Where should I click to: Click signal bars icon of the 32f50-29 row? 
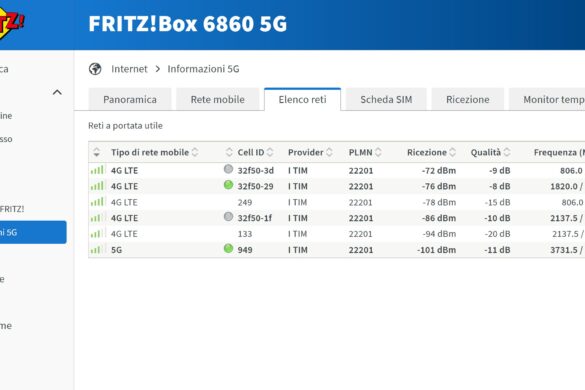click(97, 186)
